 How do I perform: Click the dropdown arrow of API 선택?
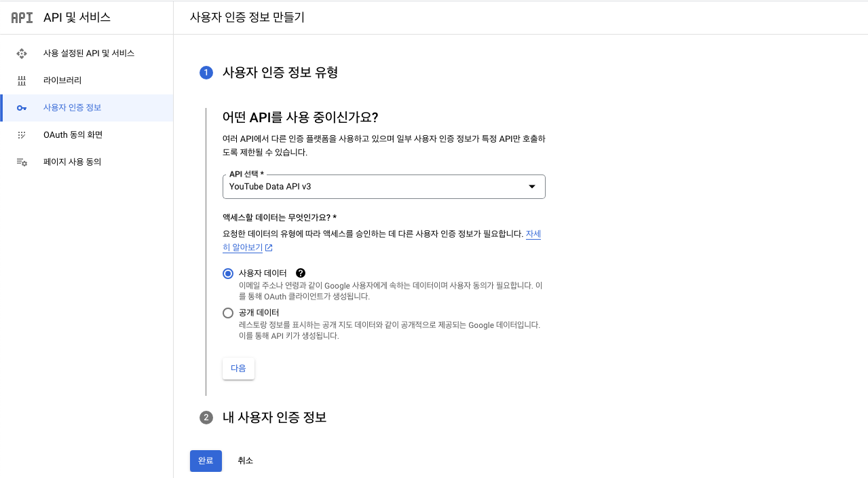[532, 187]
